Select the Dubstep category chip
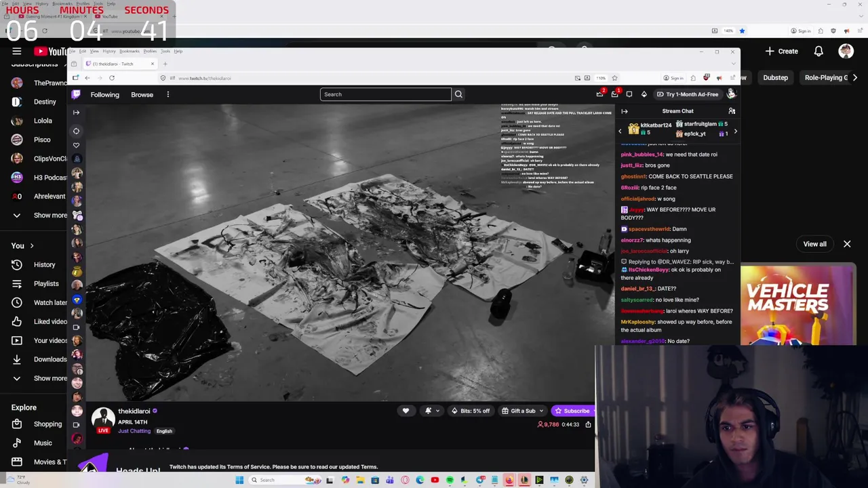 point(775,77)
